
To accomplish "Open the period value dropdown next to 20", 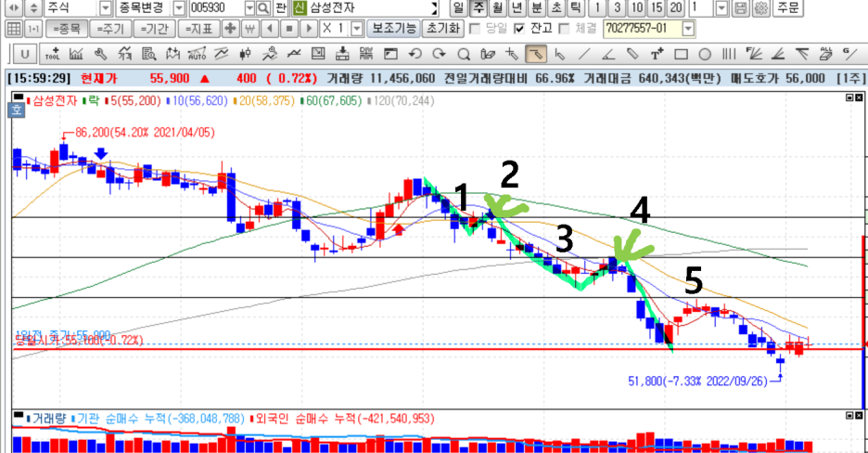I will pos(721,8).
